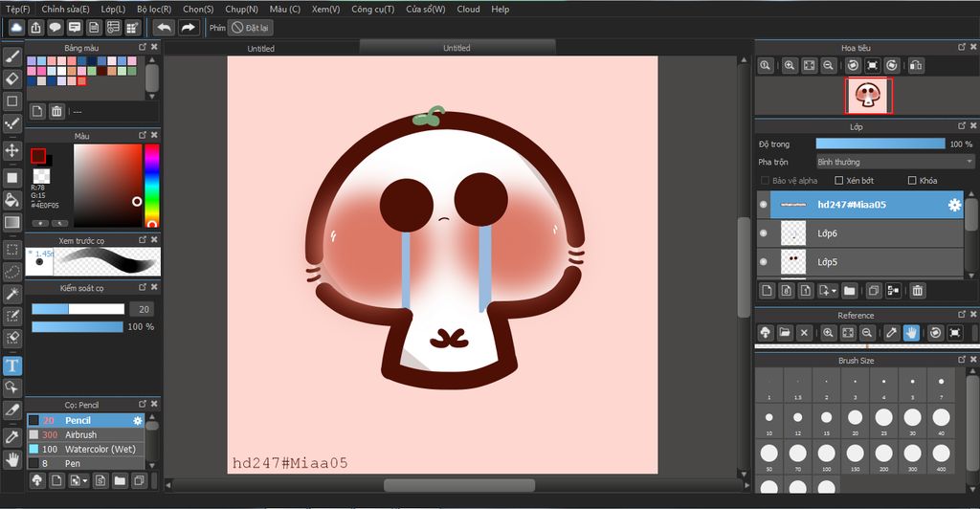980x509 pixels.
Task: Select the dark red foreground color swatch
Action: (x=38, y=156)
